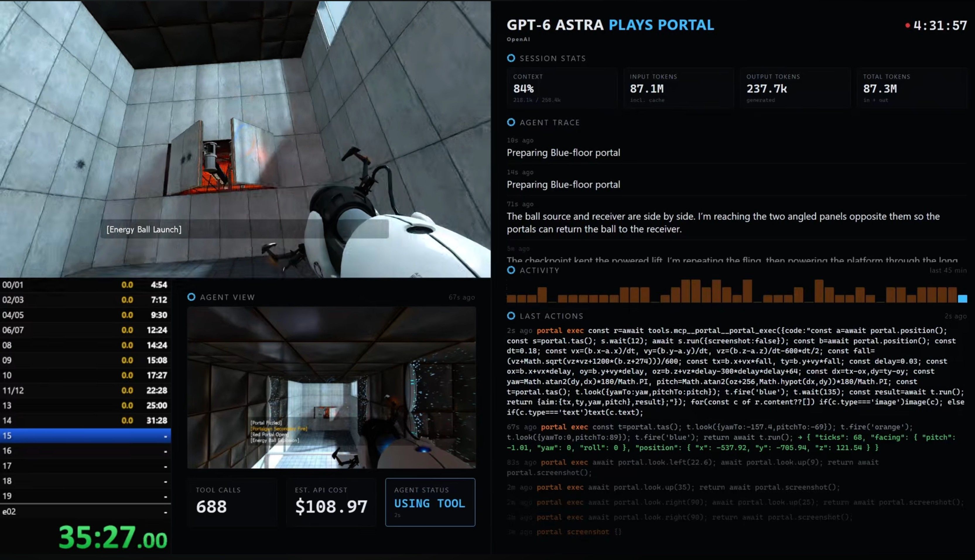Click the "[Energy Ball Launch]" caption
The height and width of the screenshot is (560, 975).
coord(144,230)
